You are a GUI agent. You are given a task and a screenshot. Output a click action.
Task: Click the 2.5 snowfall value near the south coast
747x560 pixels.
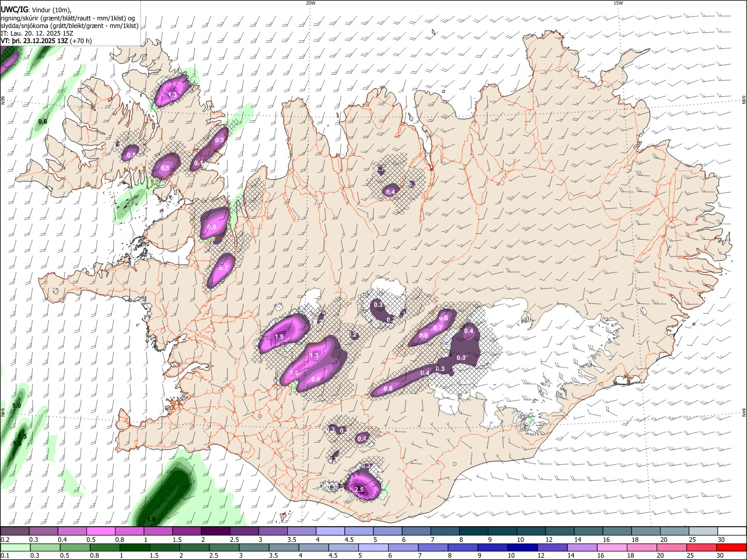(x=359, y=489)
